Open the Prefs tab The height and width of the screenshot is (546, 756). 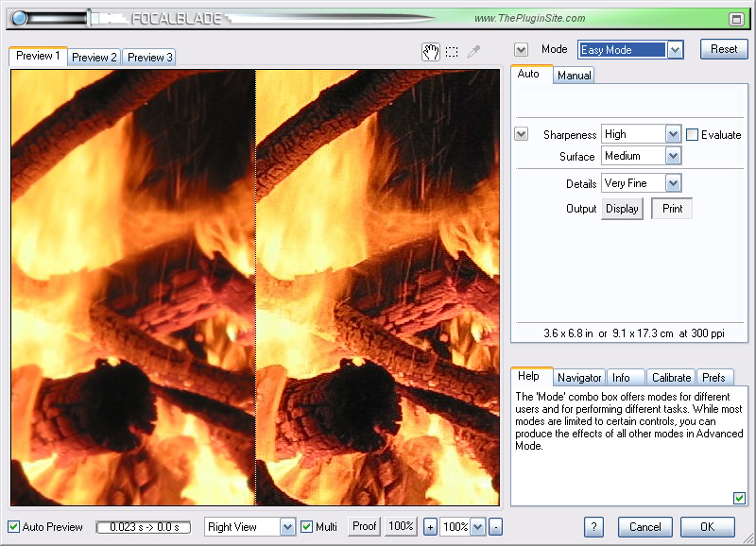pyautogui.click(x=713, y=377)
